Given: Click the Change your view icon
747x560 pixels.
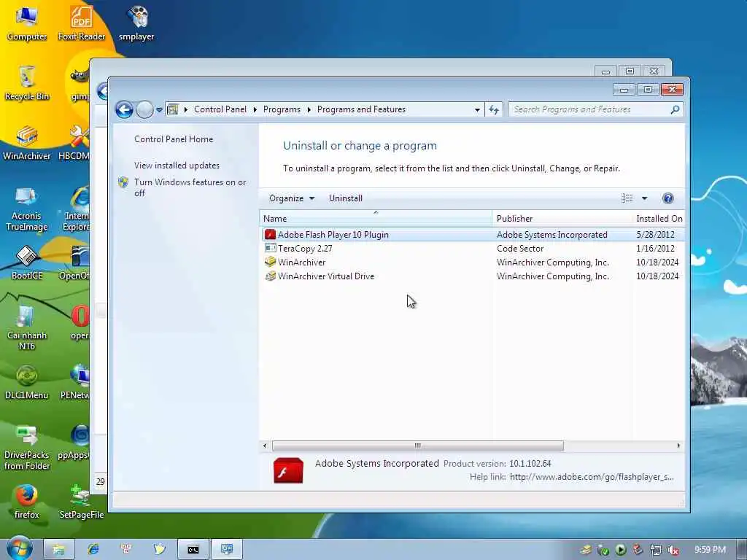Looking at the screenshot, I should pyautogui.click(x=627, y=198).
